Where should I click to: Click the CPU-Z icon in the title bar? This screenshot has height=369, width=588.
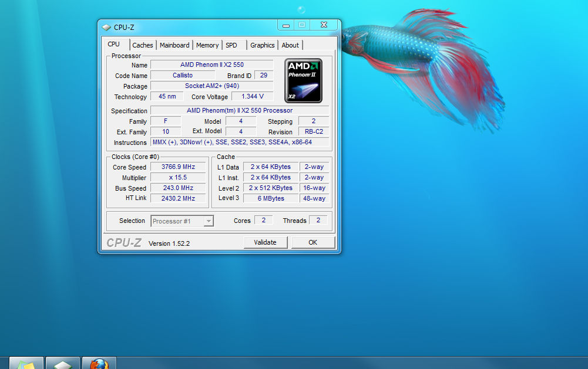point(106,27)
